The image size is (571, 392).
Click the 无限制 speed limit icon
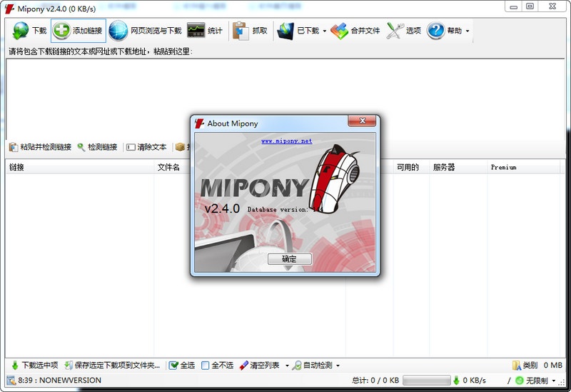pos(520,381)
